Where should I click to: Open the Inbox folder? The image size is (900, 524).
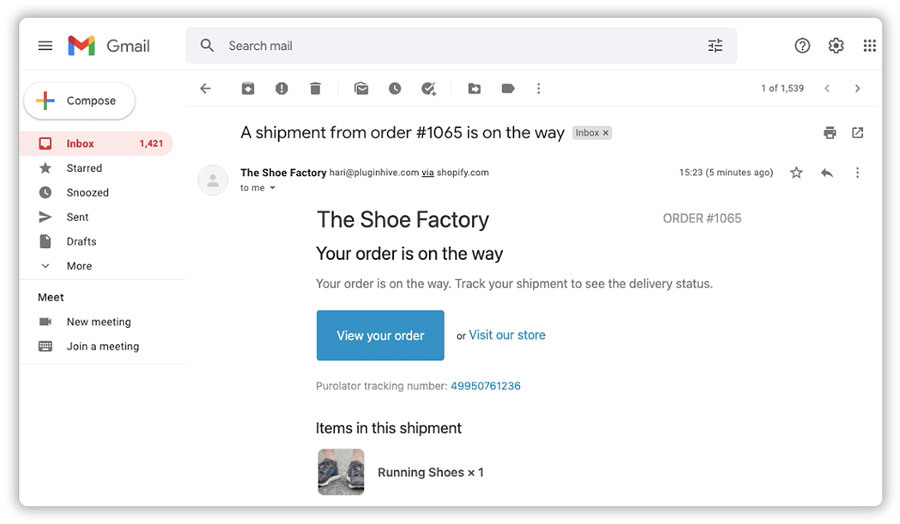(x=96, y=143)
